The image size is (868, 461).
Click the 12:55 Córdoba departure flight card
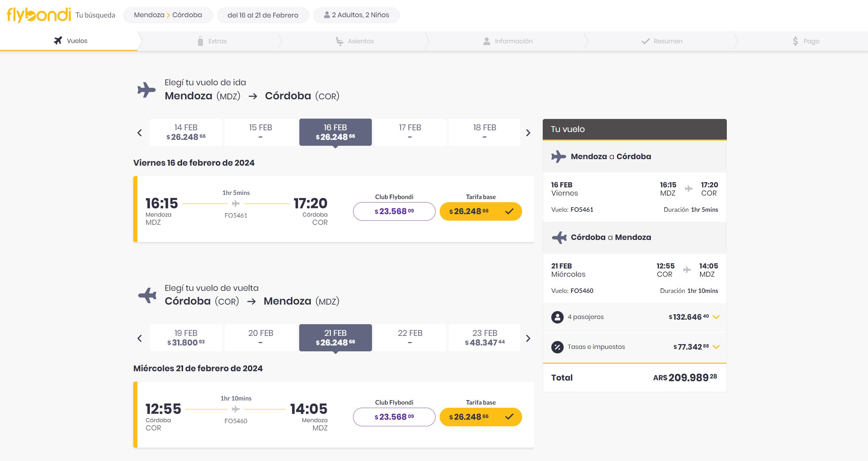coord(334,415)
